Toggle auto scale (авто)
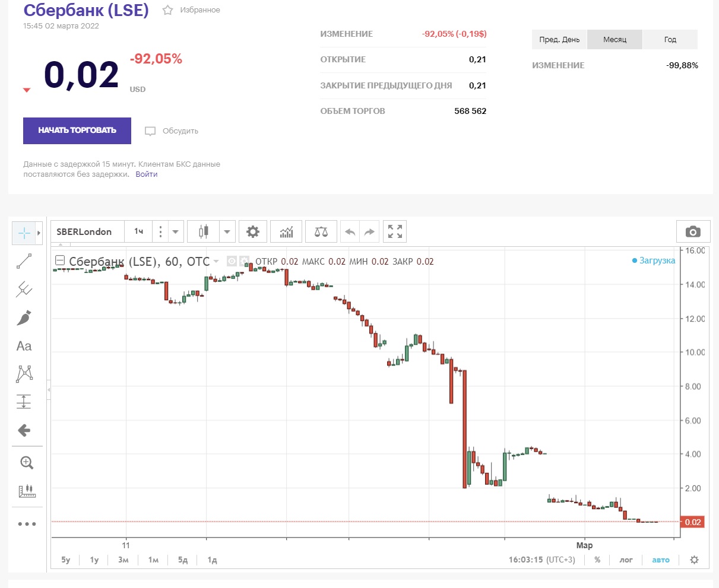 661,560
